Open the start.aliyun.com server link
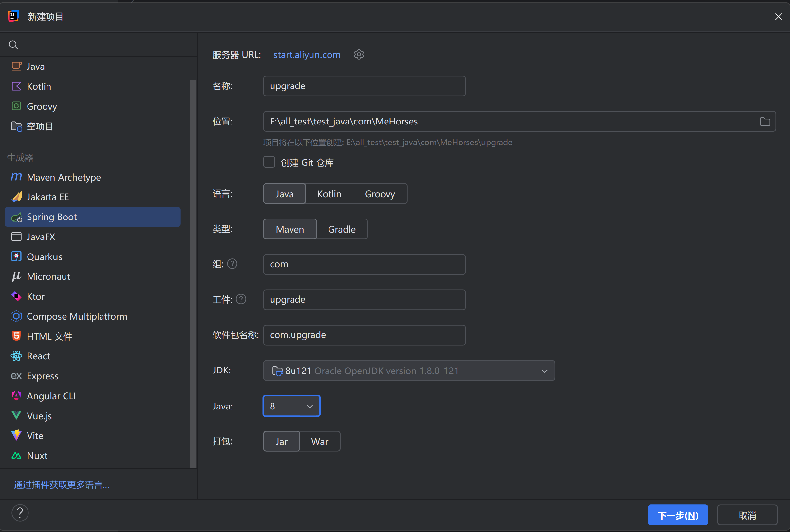Image resolution: width=790 pixels, height=532 pixels. coord(307,55)
